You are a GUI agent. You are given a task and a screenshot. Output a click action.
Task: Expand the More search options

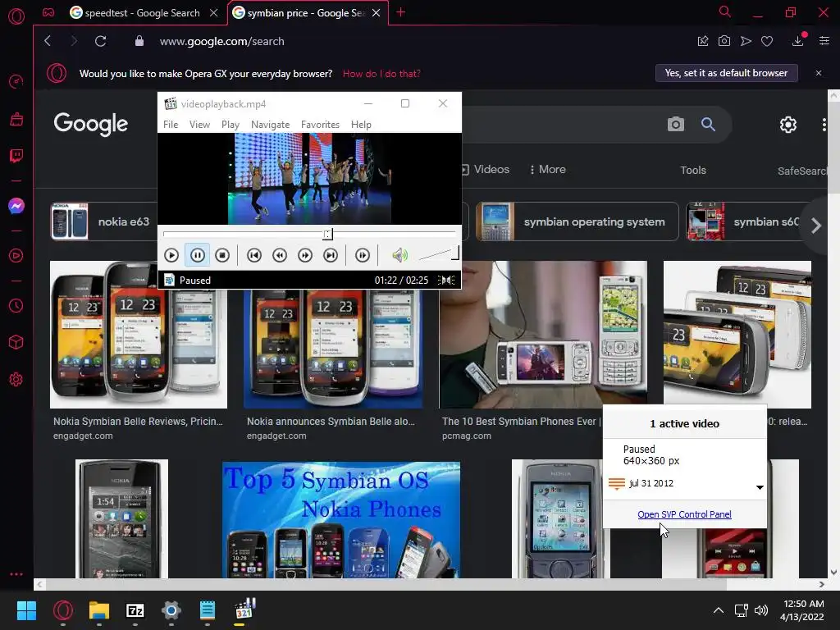547,169
